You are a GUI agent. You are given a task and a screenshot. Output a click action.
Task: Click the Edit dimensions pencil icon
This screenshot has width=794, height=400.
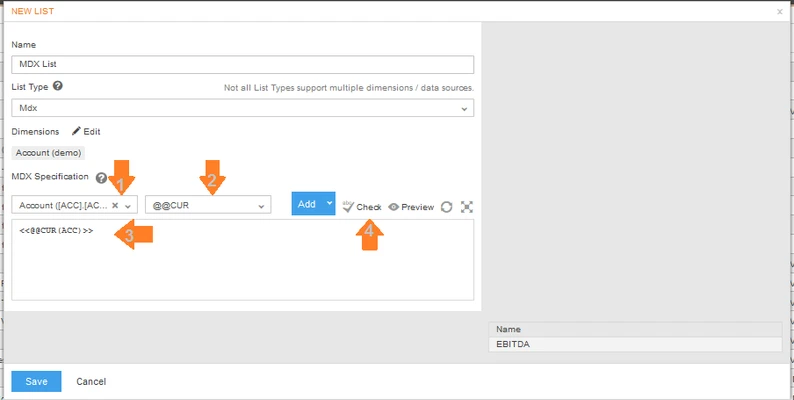point(76,131)
